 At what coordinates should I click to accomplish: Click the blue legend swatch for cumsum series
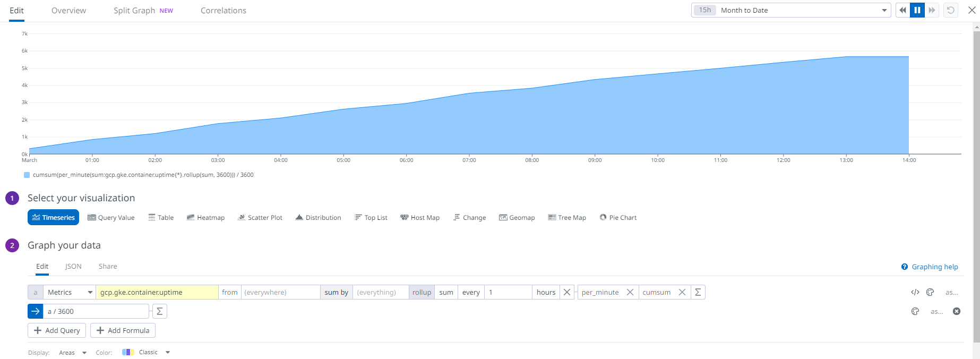(27, 175)
